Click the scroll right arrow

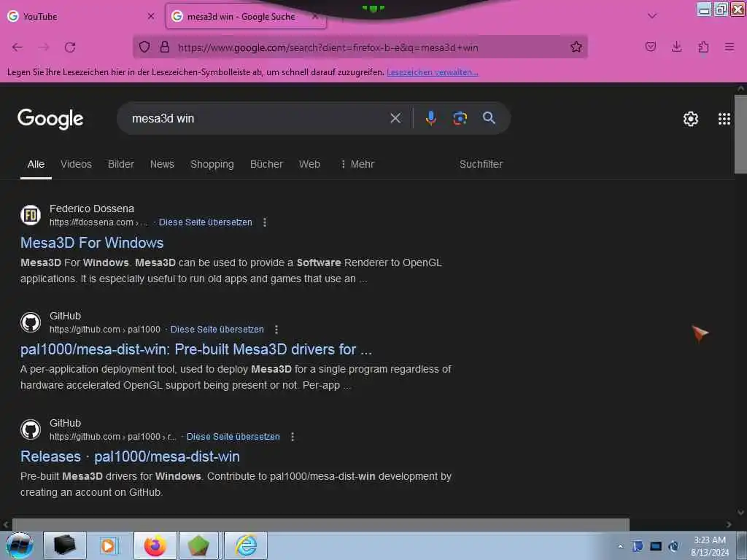point(729,524)
